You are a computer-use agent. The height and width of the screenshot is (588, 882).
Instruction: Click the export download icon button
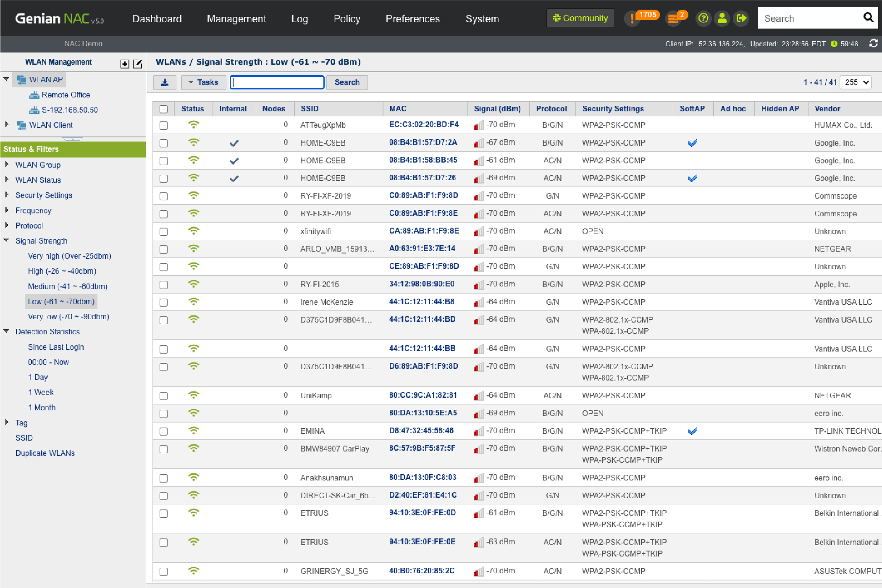165,82
